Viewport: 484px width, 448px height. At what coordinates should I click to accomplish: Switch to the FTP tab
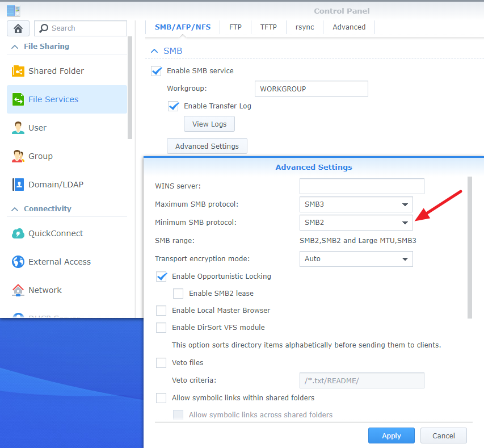coord(235,27)
